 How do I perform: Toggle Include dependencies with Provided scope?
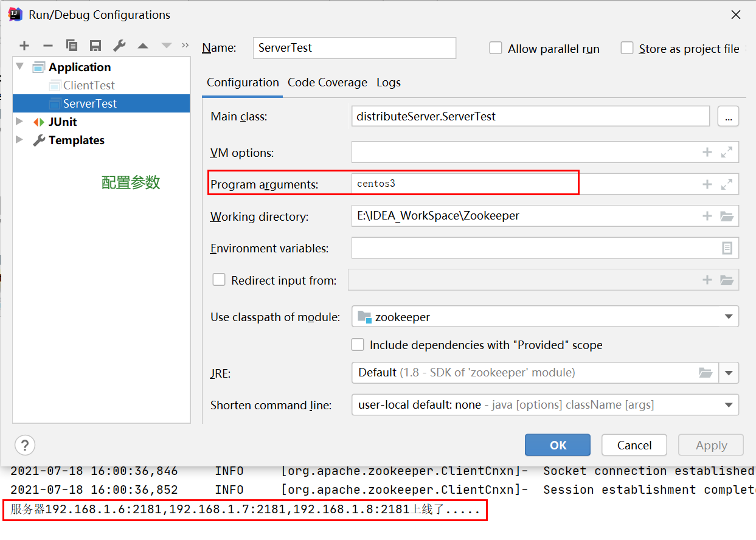[358, 345]
